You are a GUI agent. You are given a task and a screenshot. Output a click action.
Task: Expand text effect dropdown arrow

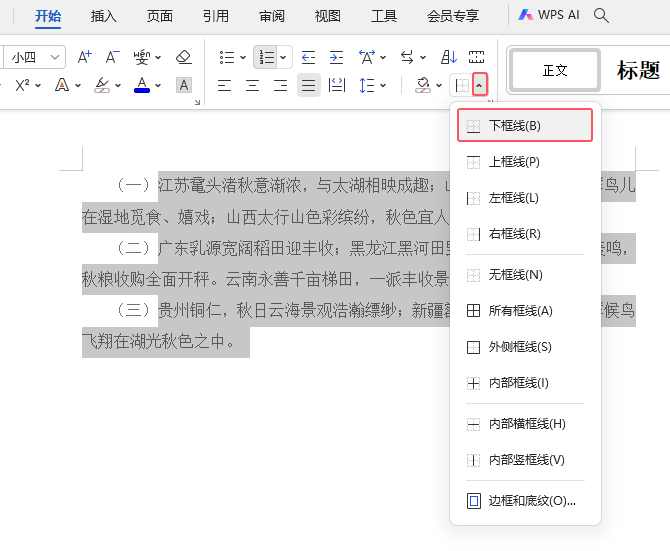[x=78, y=85]
